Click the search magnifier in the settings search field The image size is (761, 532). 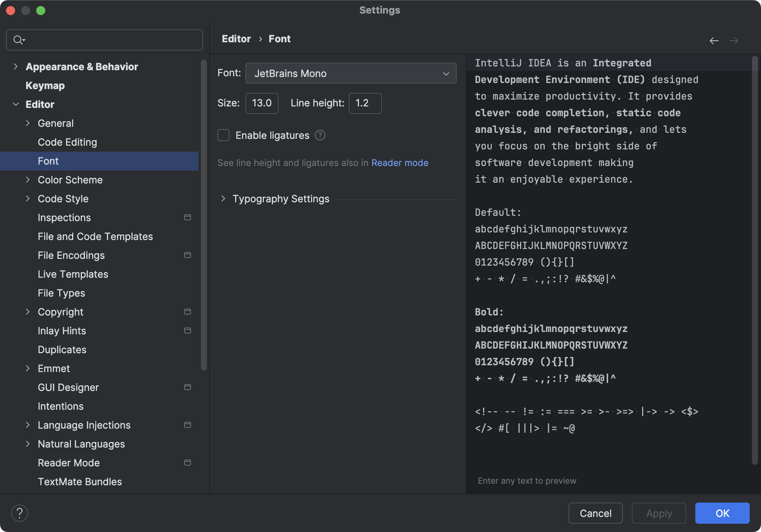18,40
